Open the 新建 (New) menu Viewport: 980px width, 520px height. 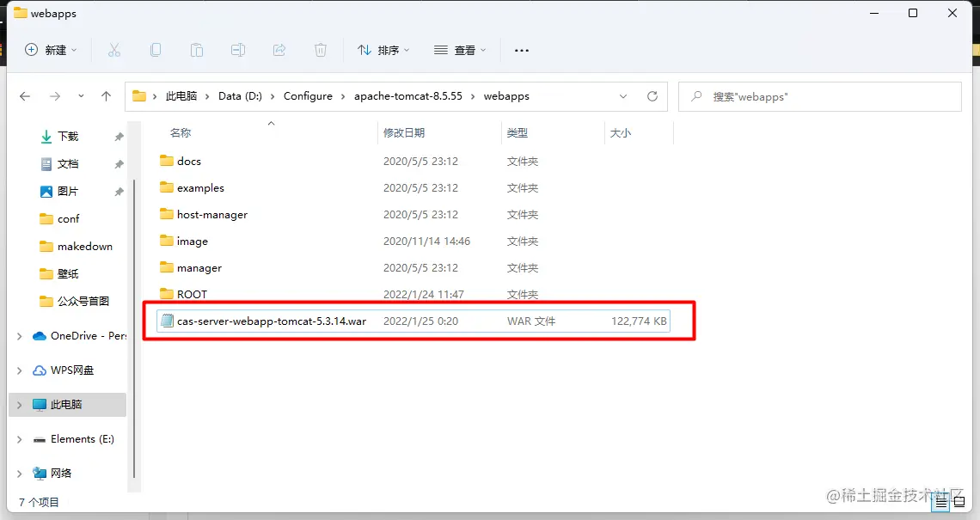[x=51, y=50]
